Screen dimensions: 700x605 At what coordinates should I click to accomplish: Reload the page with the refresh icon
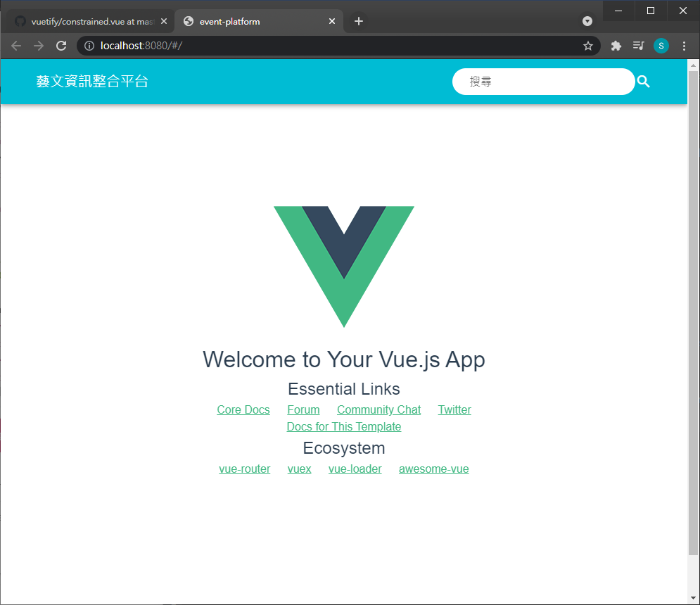pos(61,46)
